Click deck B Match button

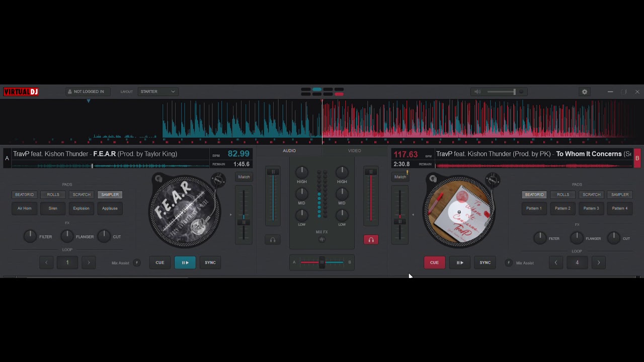click(400, 177)
